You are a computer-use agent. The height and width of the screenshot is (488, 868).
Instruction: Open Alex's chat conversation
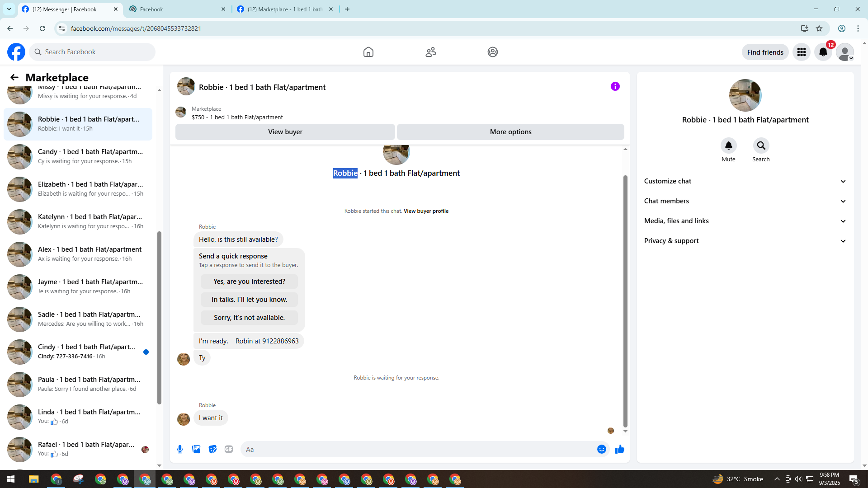[78, 254]
